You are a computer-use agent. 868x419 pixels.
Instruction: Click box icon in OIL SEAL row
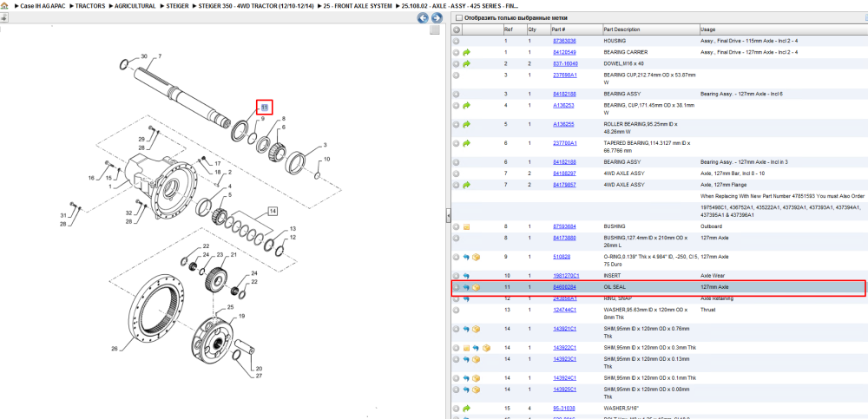coord(476,287)
